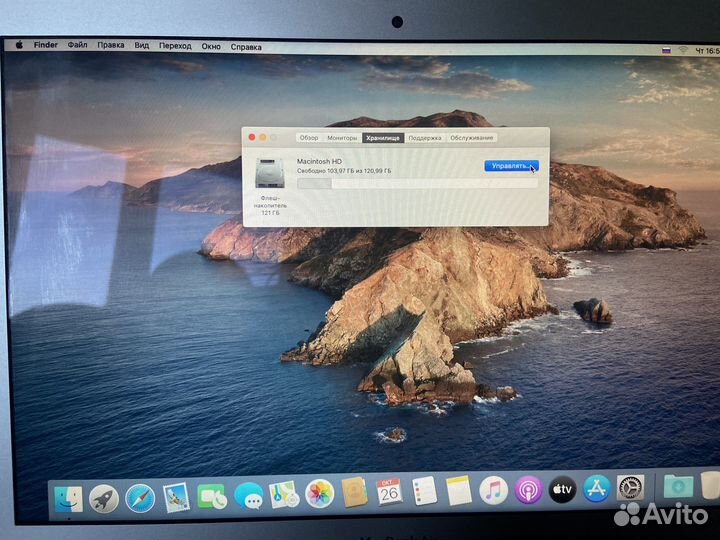Open Downloads folder in the Dock

coord(678,486)
